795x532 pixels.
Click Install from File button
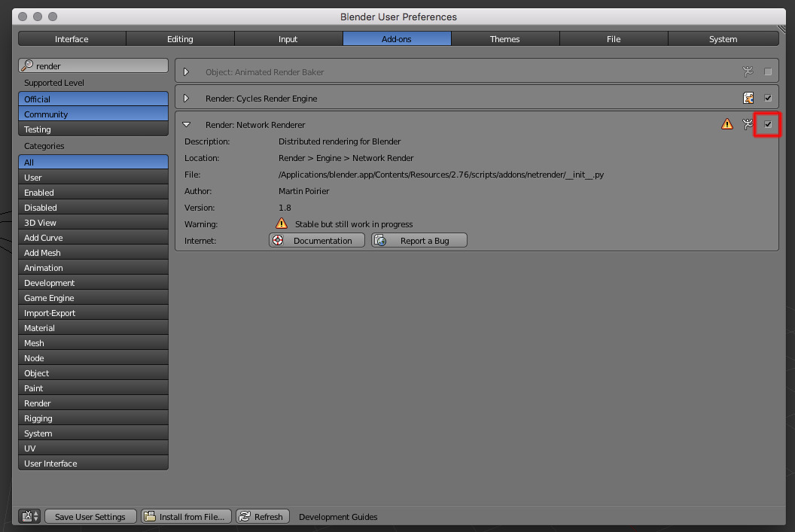(186, 516)
